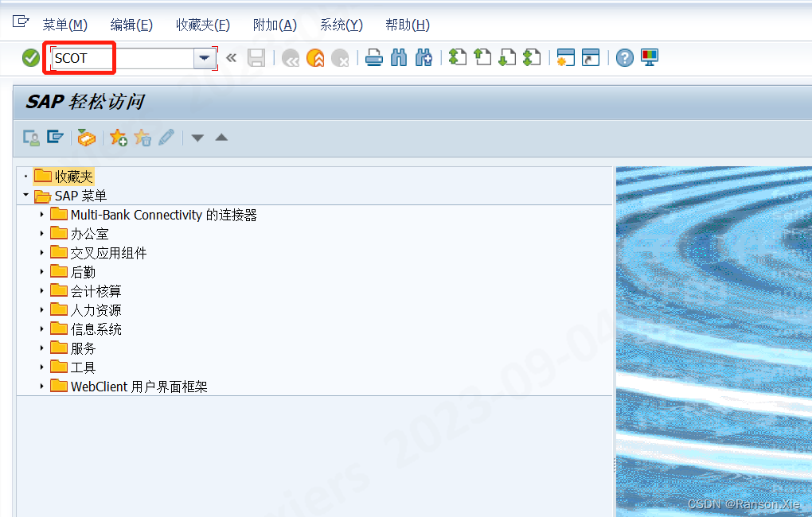Expand the 会计核算 folder node
Image resolution: width=812 pixels, height=517 pixels.
(42, 291)
